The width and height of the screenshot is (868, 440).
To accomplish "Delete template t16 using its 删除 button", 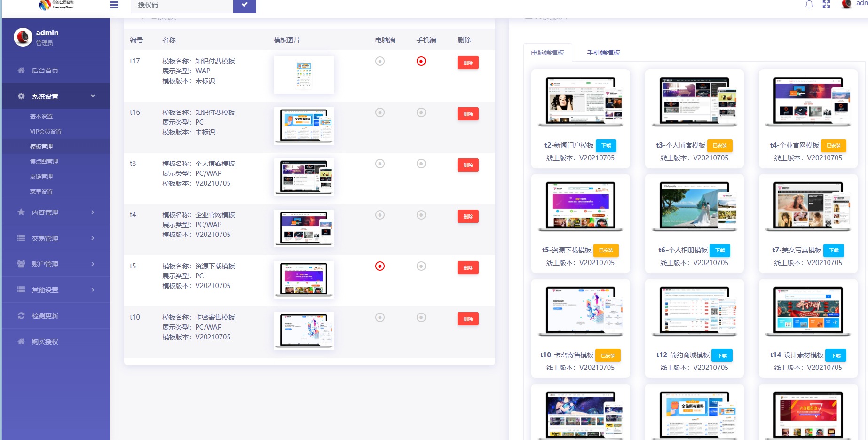I will coord(467,113).
